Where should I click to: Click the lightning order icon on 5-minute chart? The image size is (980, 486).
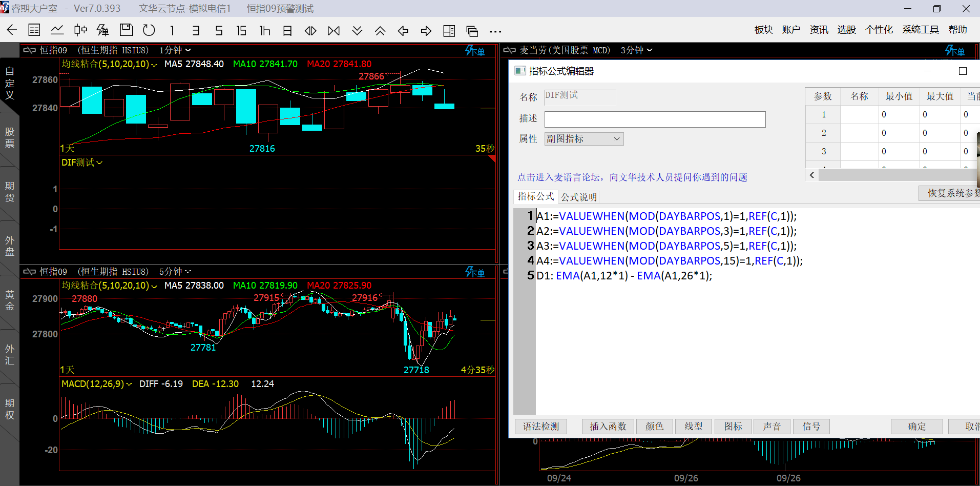[474, 272]
